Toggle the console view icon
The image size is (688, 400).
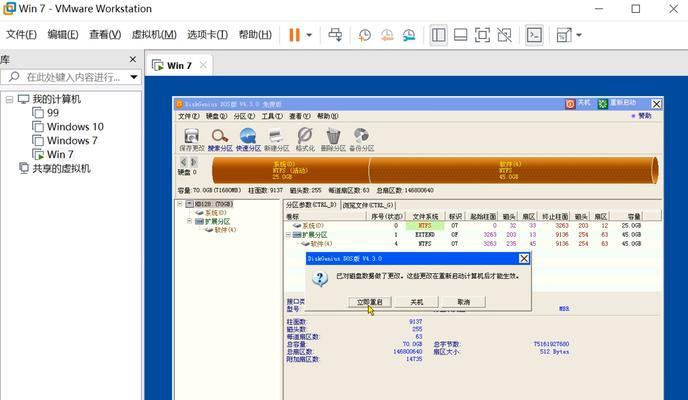pyautogui.click(x=534, y=35)
